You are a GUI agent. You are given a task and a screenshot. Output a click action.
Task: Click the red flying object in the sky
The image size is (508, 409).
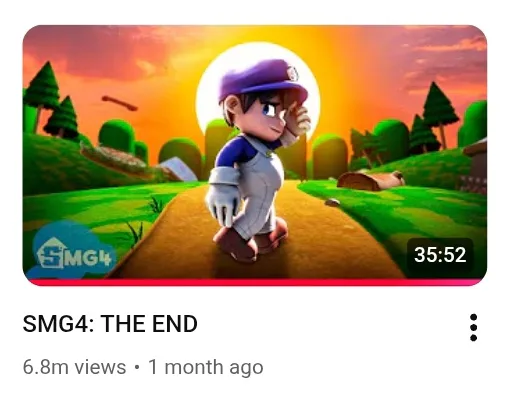(119, 103)
